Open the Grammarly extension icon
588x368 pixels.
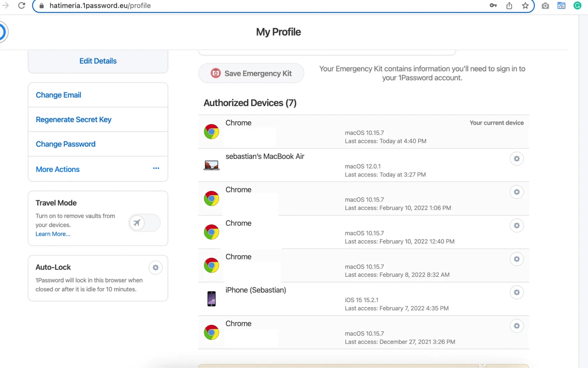coord(577,6)
